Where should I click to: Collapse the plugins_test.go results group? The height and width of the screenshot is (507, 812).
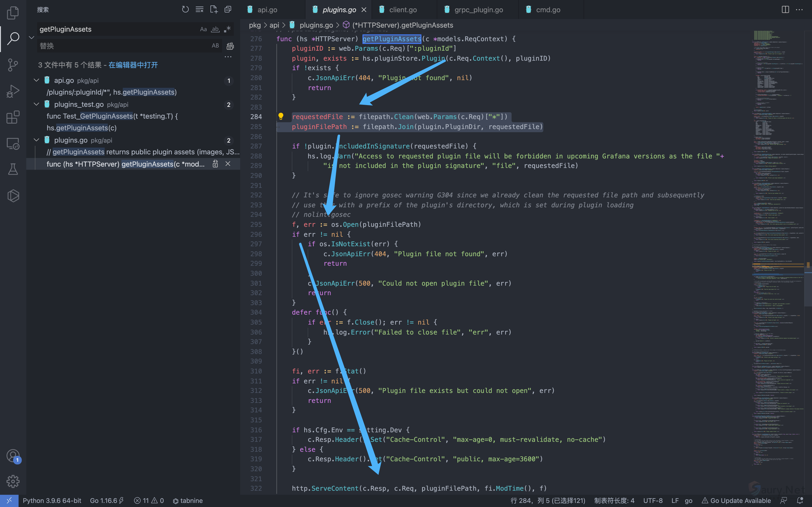tap(36, 104)
